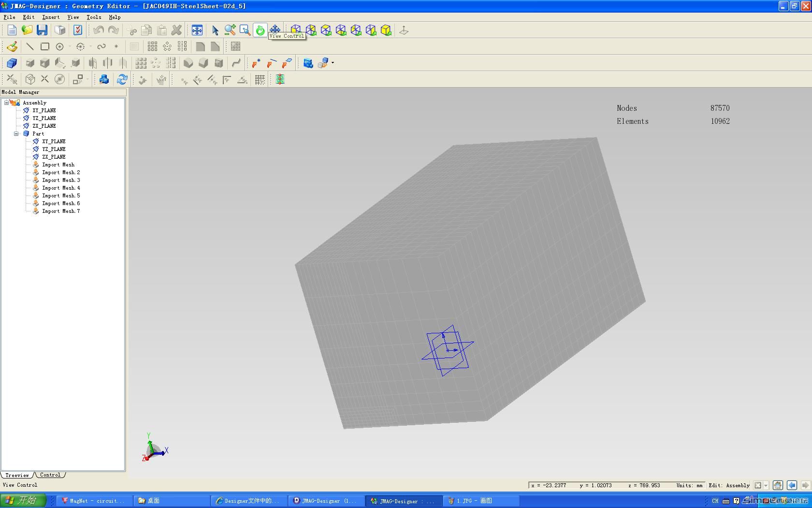812x508 pixels.
Task: Select the Arc sketch tool
Action: (81, 46)
